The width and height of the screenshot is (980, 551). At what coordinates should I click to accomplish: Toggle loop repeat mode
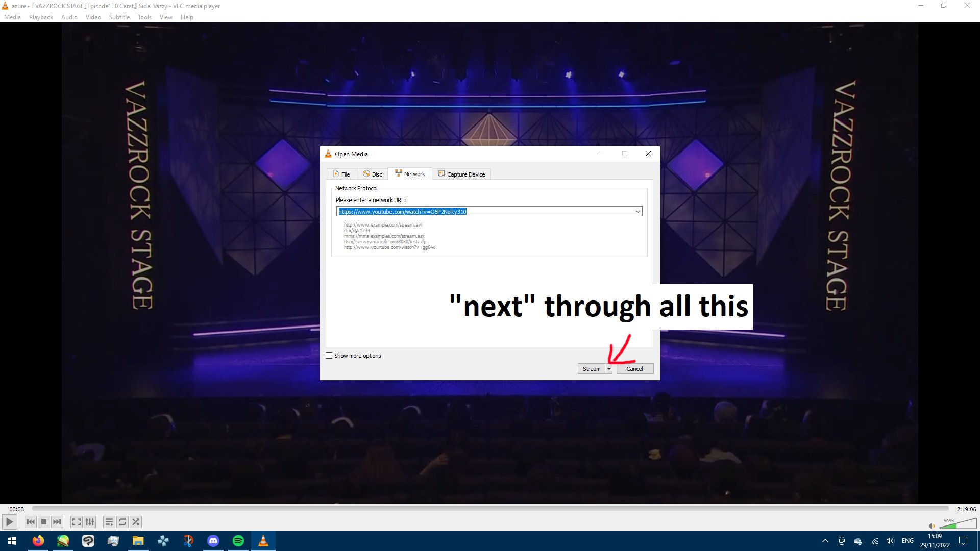click(x=122, y=522)
